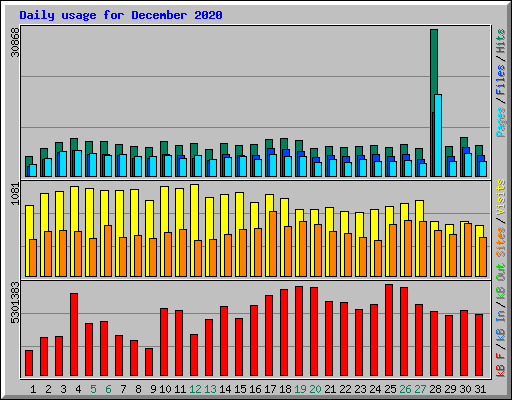Click the 'Hits' legend label

pos(501,41)
